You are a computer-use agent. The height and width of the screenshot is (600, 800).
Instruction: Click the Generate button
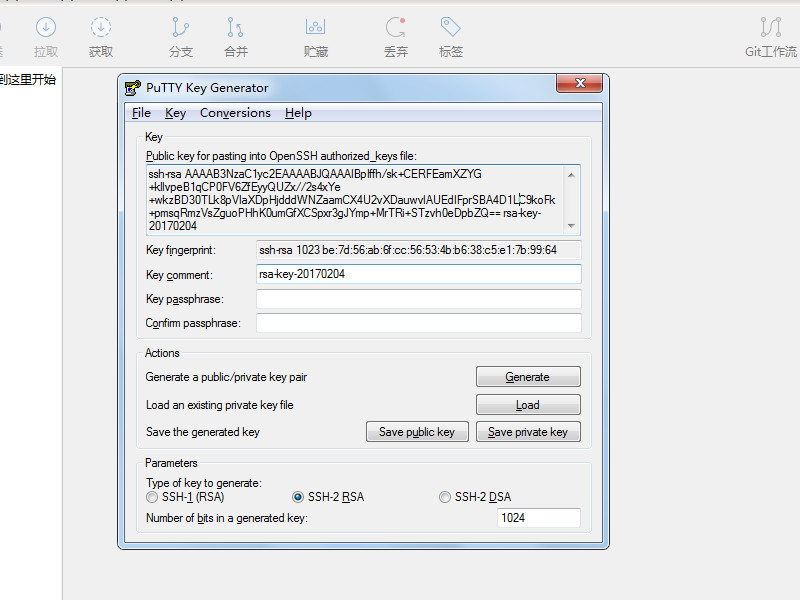[528, 377]
